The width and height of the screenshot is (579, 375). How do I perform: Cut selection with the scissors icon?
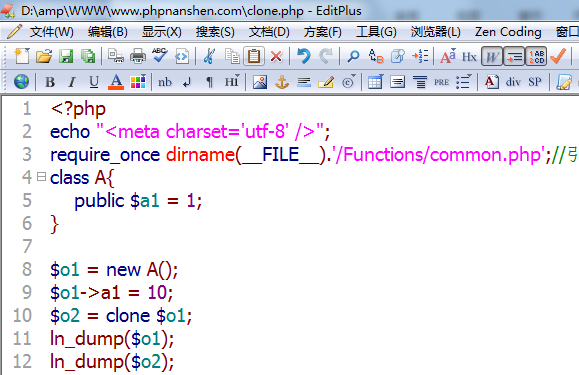pos(209,56)
